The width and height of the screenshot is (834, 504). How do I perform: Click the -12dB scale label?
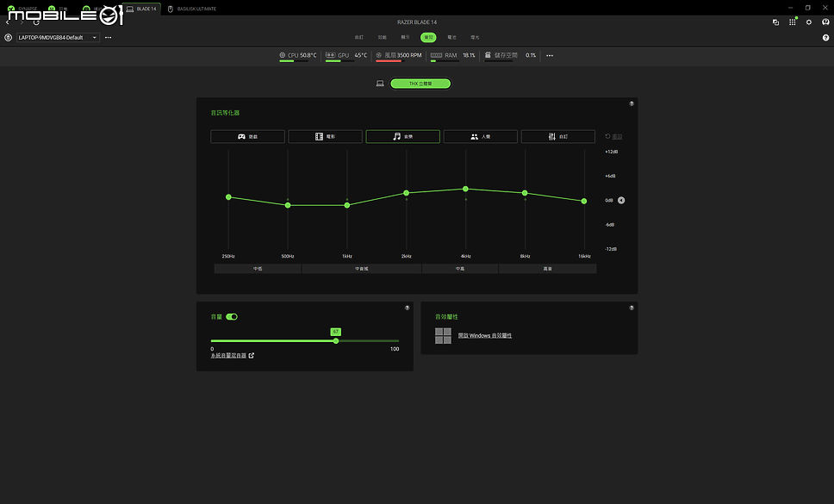[611, 249]
